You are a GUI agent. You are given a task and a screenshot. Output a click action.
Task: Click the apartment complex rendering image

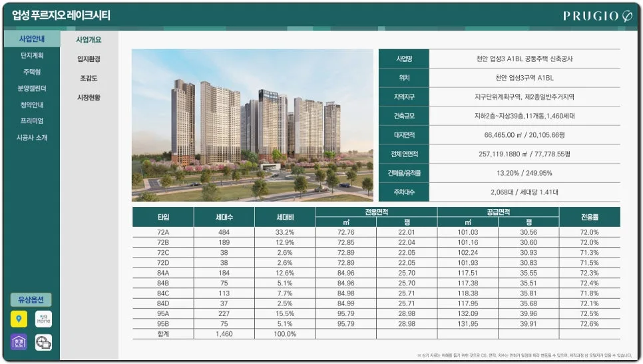pyautogui.click(x=253, y=125)
